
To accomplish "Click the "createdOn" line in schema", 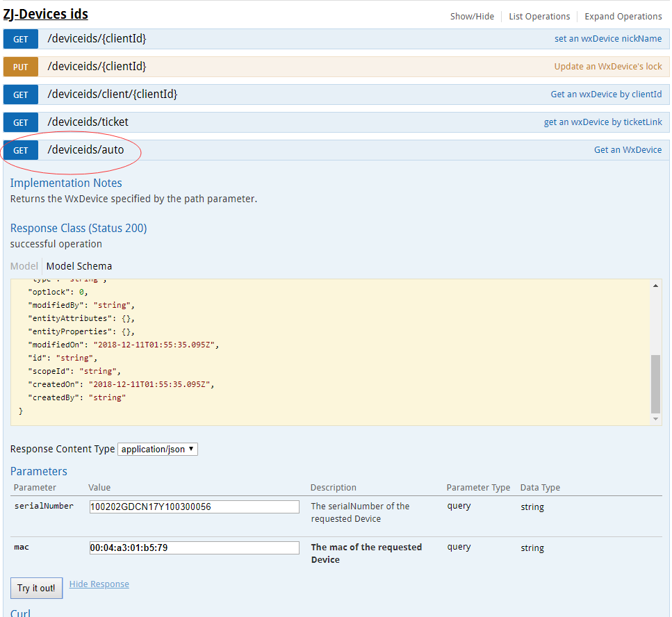I will pyautogui.click(x=121, y=384).
